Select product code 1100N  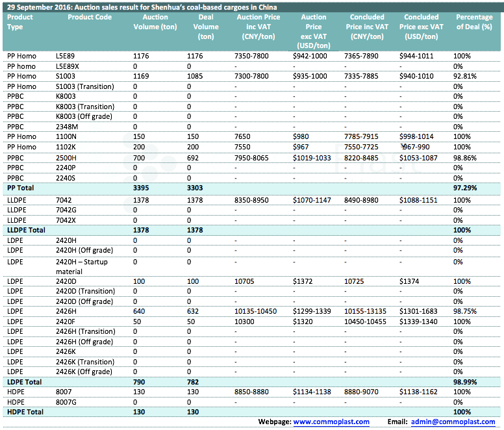66,136
